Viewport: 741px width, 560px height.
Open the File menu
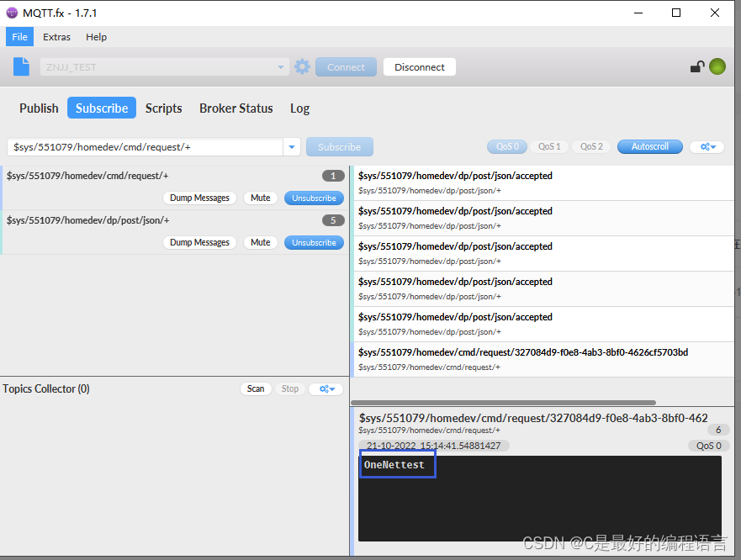tap(19, 37)
